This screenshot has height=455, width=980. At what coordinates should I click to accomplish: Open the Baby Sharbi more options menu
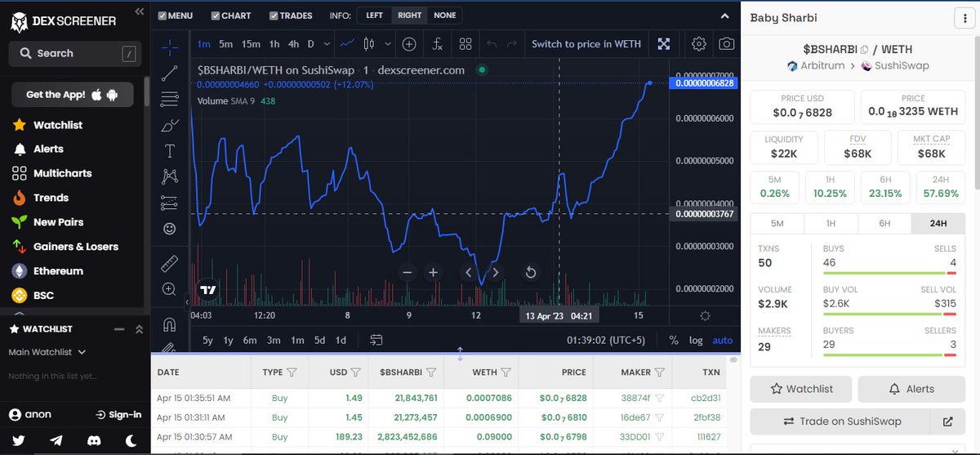[x=965, y=19]
